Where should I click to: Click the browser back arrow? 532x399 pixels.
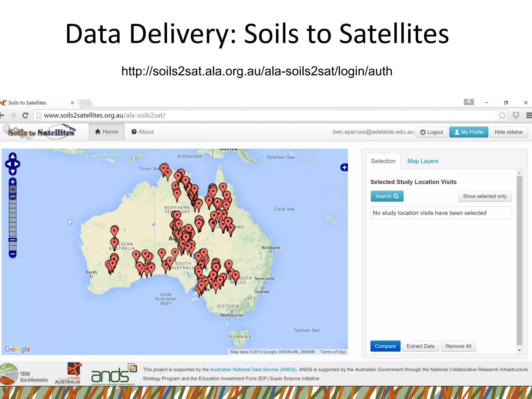pos(2,115)
